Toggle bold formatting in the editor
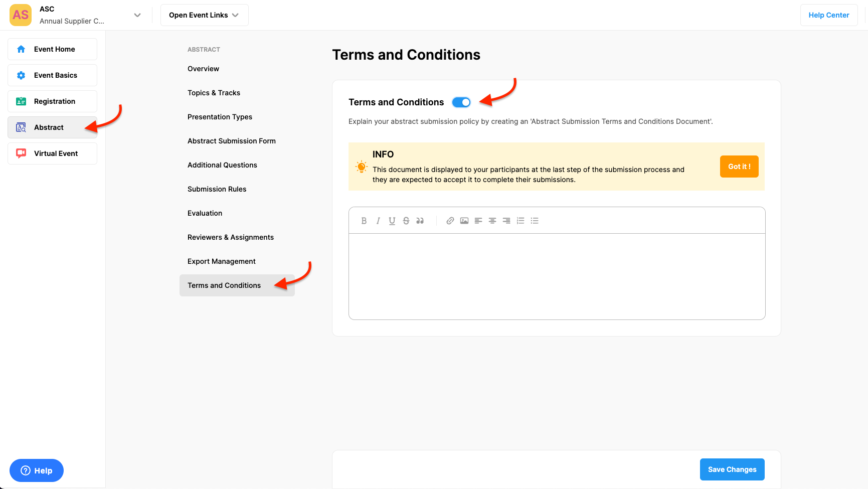Screen dimensions: 868x489 click(x=364, y=221)
